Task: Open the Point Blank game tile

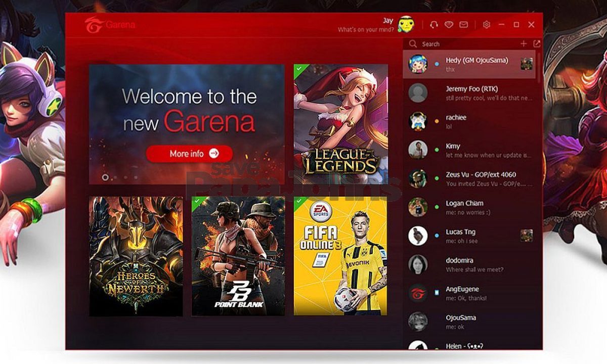Action: pyautogui.click(x=238, y=256)
